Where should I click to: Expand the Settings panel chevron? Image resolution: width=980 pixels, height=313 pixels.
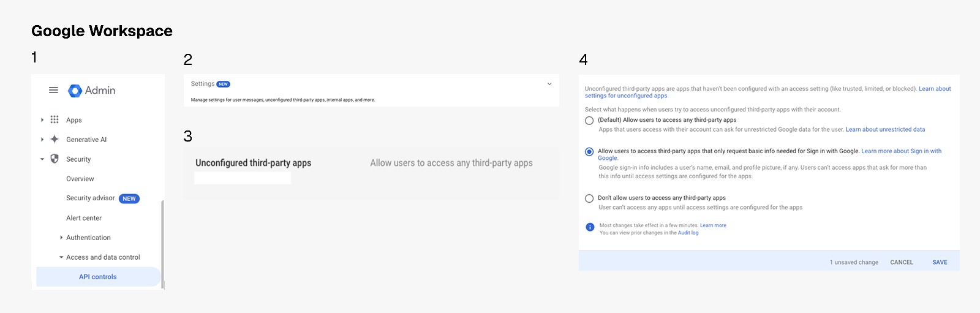[x=549, y=84]
